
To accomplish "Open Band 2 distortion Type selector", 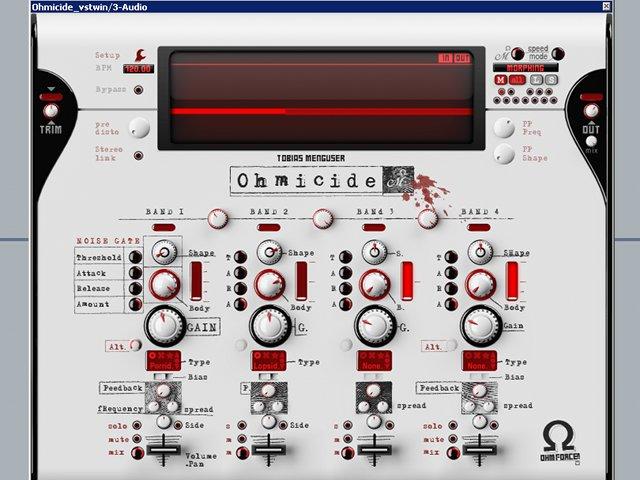I will (269, 361).
